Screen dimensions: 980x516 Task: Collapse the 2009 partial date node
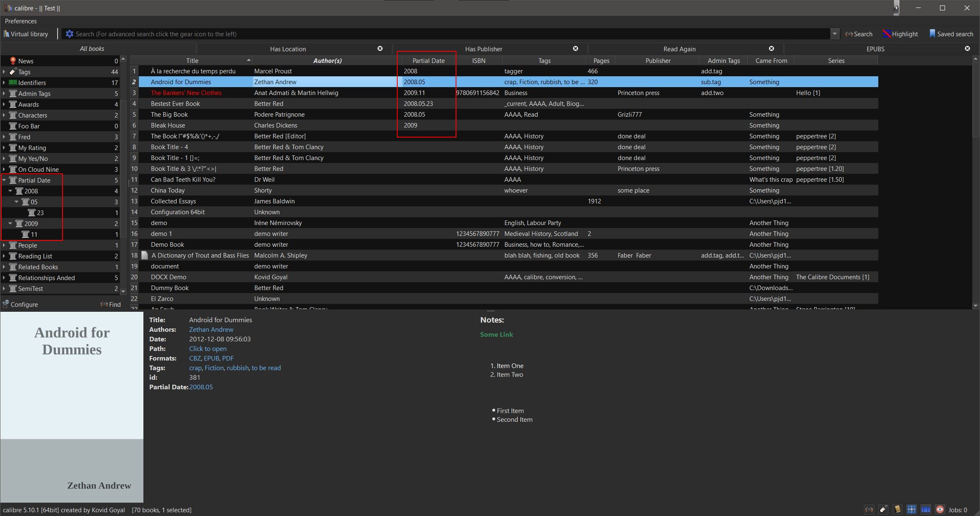10,223
